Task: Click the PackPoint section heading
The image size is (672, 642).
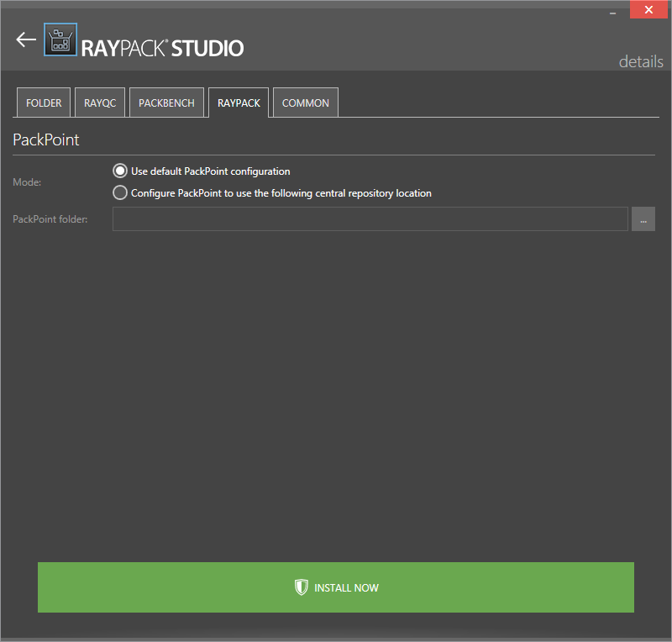Action: click(x=46, y=139)
